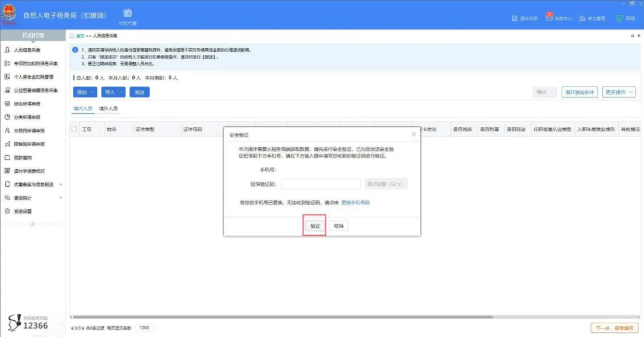644x337 pixels.
Task: Click the 优惠备案与信息报送 document icon
Action: (x=7, y=184)
